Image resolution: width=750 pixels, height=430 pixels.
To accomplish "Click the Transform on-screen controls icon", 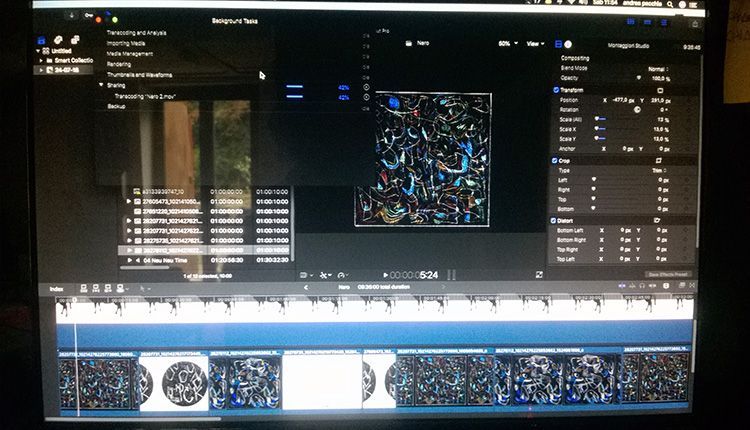I will 659,90.
